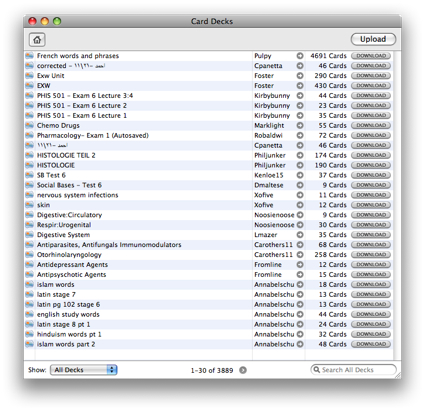Open details arrow for Social Bases - Test 6

[300, 185]
